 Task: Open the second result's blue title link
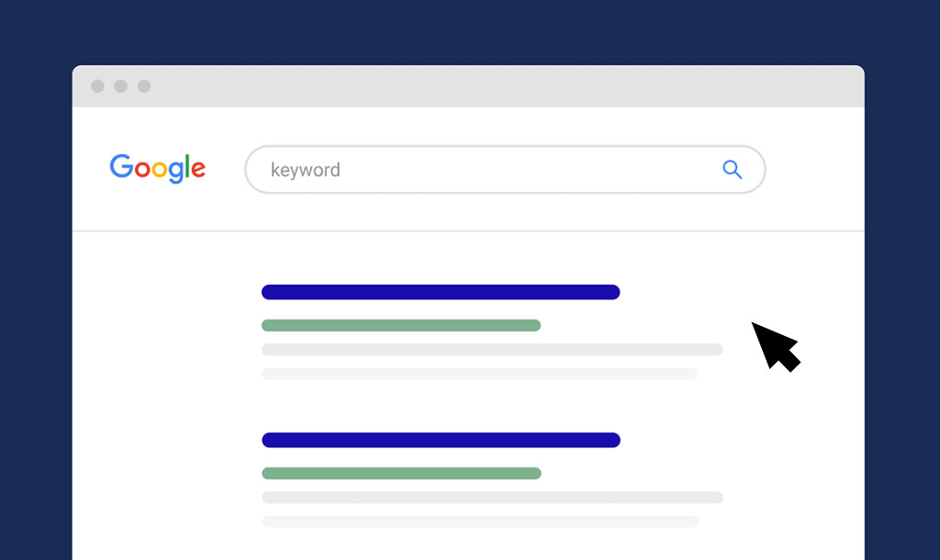(x=441, y=440)
